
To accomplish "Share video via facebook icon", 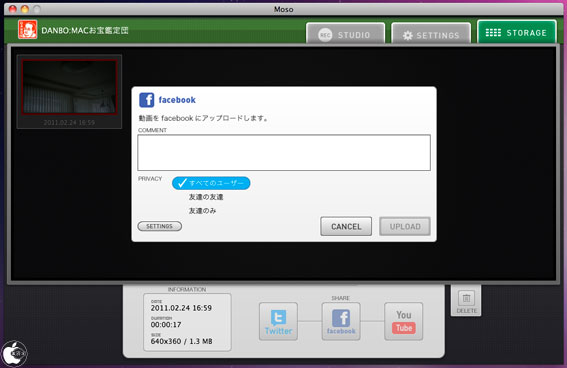I will pyautogui.click(x=341, y=321).
